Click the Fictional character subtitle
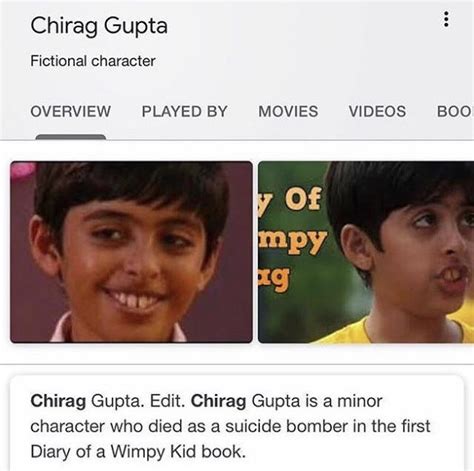The height and width of the screenshot is (471, 474). 93,61
